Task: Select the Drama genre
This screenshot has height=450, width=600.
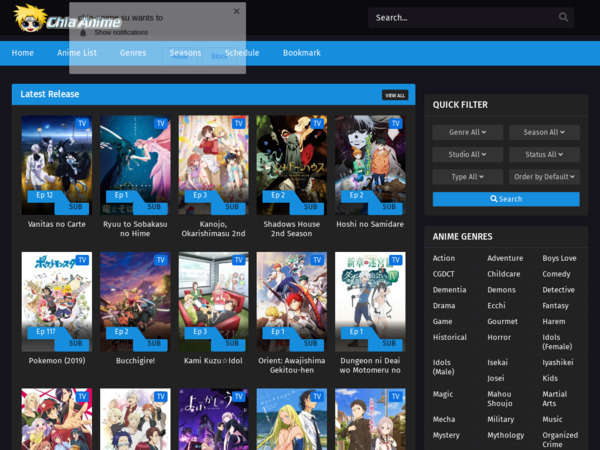Action: click(444, 306)
